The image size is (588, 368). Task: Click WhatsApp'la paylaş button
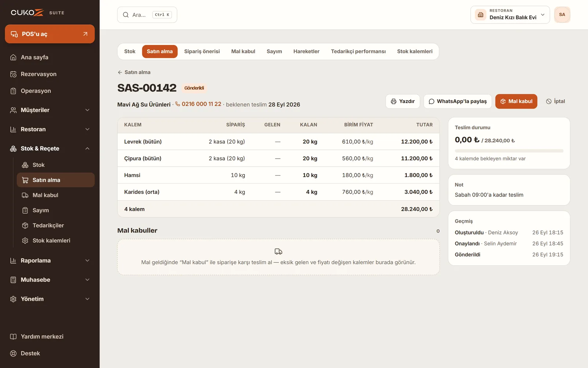[458, 101]
